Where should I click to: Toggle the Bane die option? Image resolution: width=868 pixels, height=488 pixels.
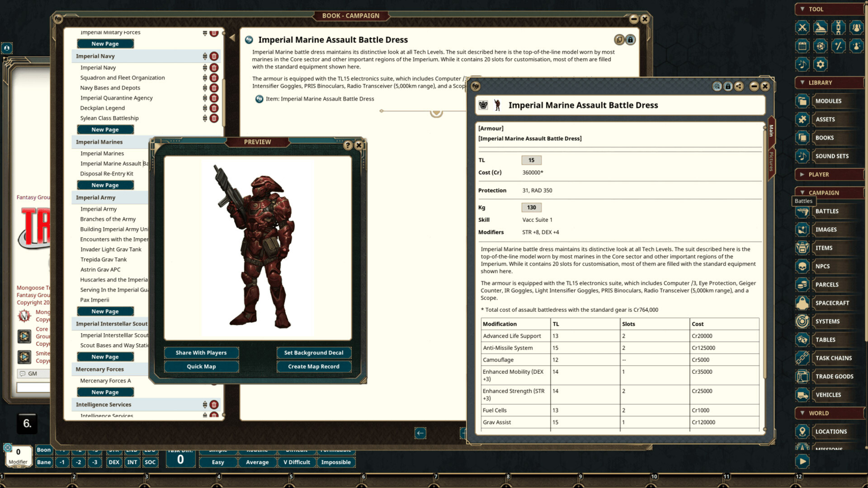pos(44,462)
